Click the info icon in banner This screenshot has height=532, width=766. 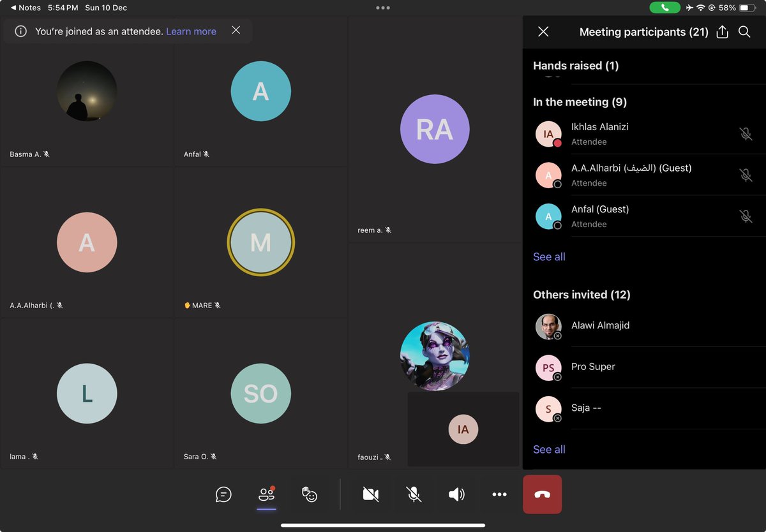tap(20, 31)
